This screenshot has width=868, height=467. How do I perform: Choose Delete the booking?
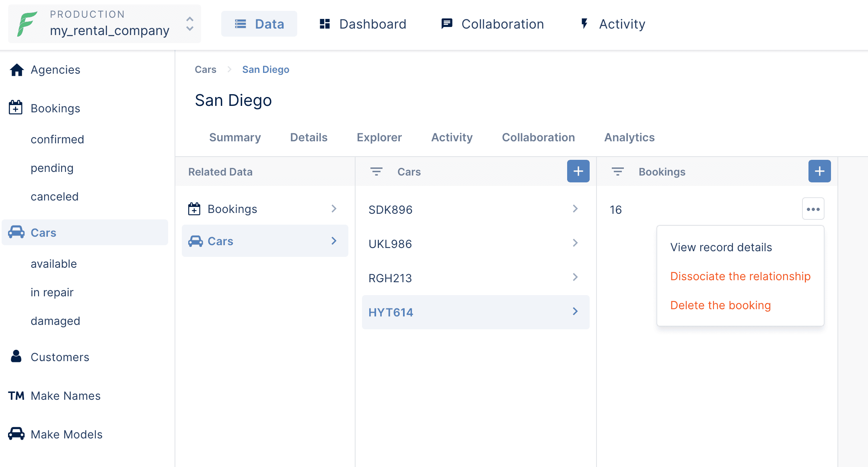point(720,305)
